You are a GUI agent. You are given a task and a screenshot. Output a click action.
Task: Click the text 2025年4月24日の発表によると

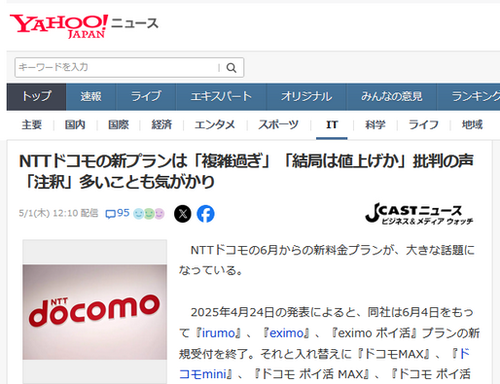point(273,312)
